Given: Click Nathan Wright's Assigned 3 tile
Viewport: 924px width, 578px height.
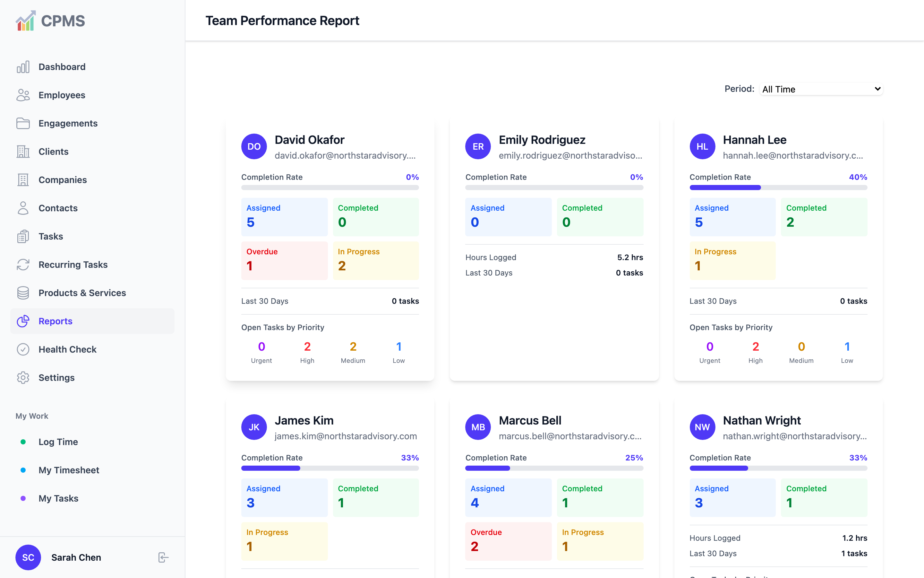Looking at the screenshot, I should pyautogui.click(x=732, y=498).
